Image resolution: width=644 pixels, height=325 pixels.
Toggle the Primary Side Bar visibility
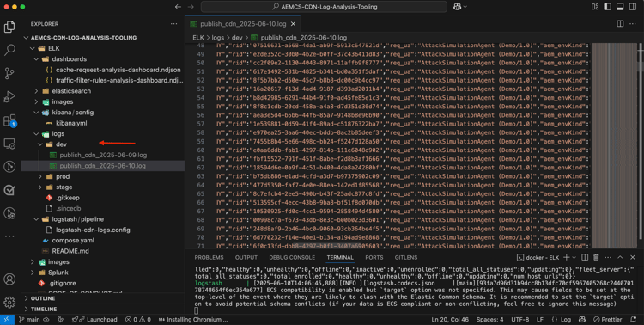[x=608, y=7]
